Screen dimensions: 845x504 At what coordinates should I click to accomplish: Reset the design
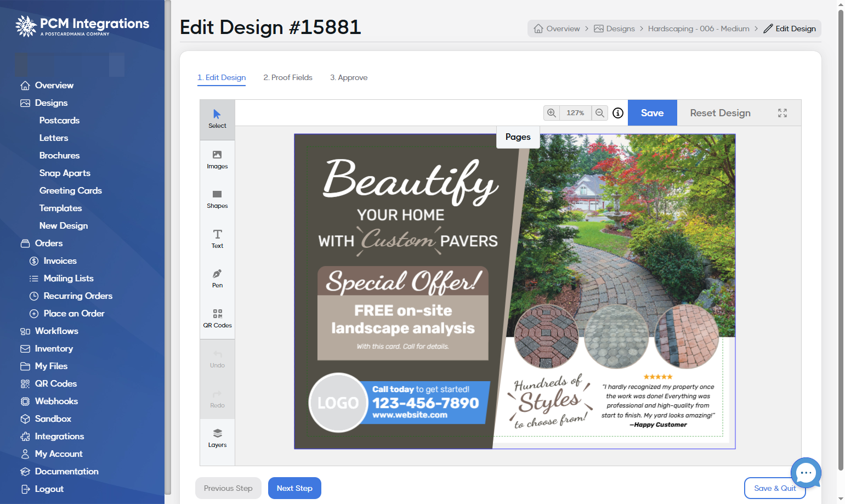tap(720, 113)
